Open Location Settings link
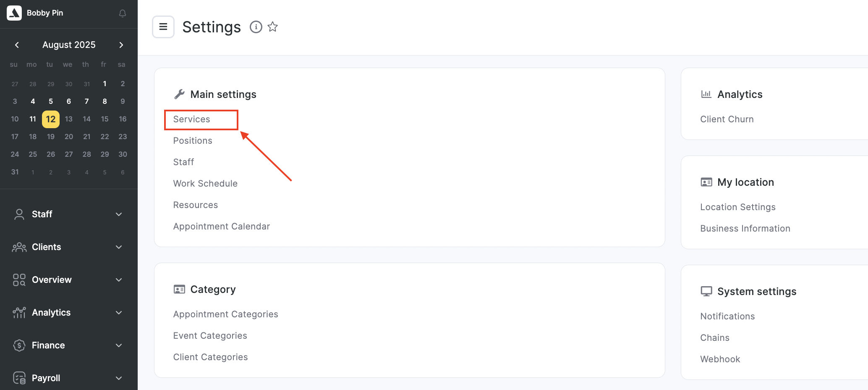The height and width of the screenshot is (390, 868). click(x=737, y=207)
